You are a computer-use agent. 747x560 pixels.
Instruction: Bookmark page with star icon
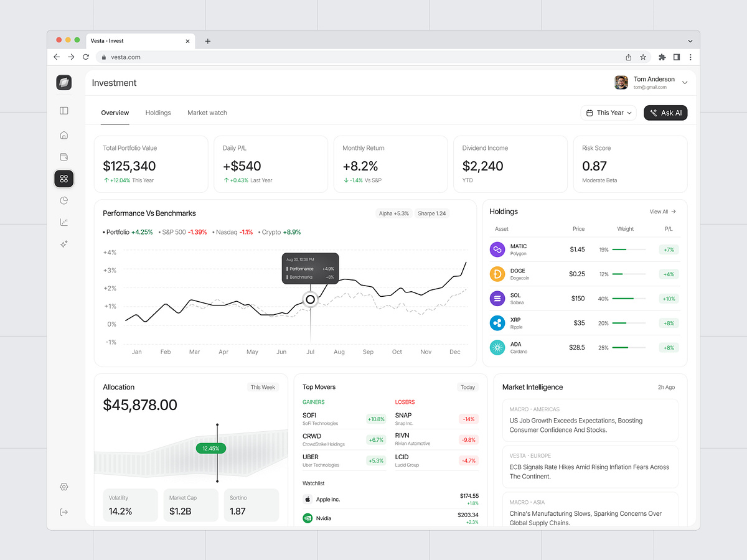tap(643, 57)
